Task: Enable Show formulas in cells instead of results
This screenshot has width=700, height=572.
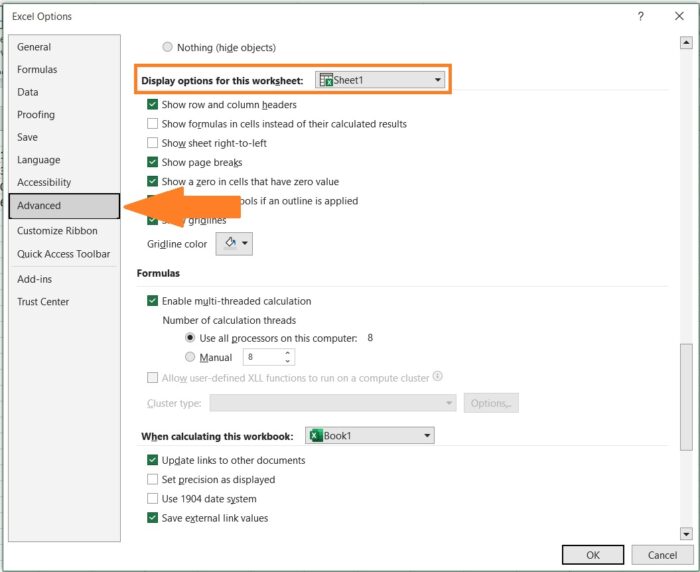Action: 153,124
